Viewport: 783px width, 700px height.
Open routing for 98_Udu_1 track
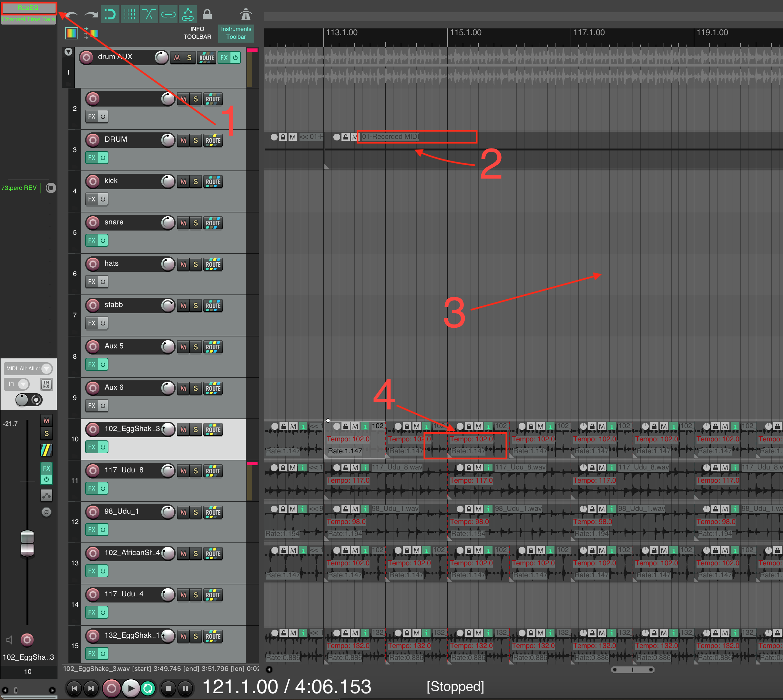[x=213, y=513]
